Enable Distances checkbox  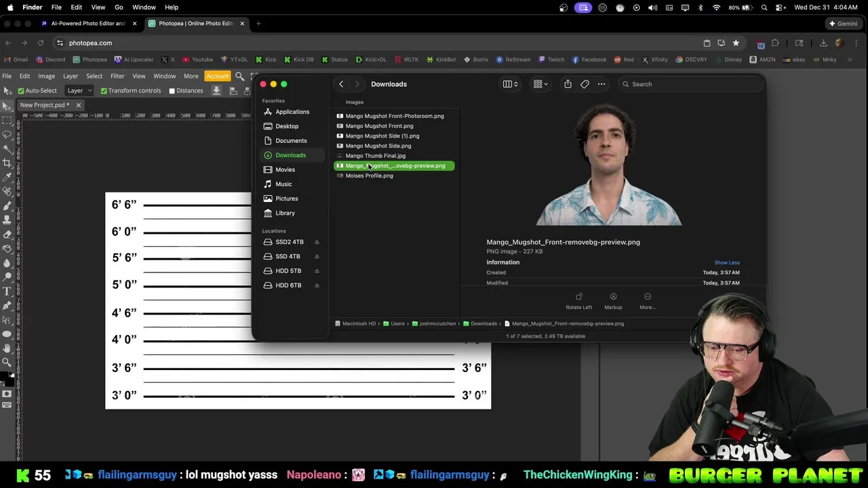tap(172, 91)
